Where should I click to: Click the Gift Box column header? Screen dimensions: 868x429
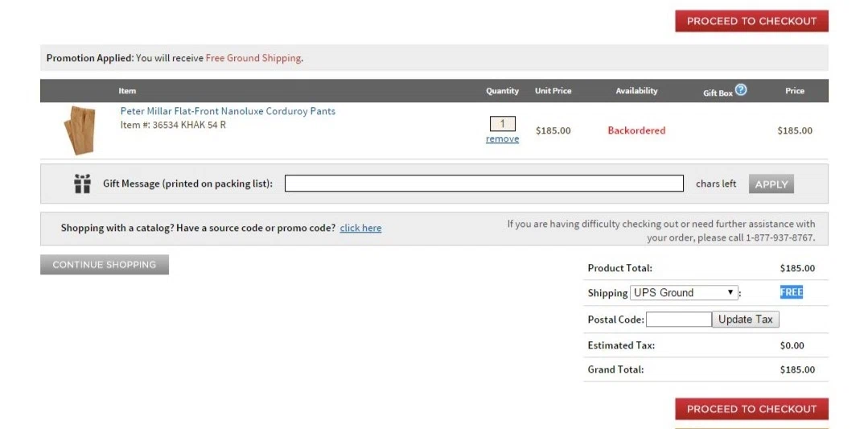(x=718, y=93)
